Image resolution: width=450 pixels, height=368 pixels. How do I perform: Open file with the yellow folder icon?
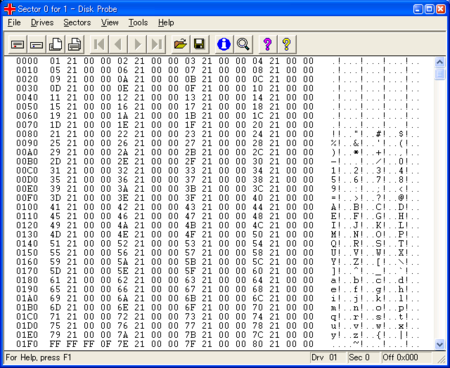click(180, 44)
